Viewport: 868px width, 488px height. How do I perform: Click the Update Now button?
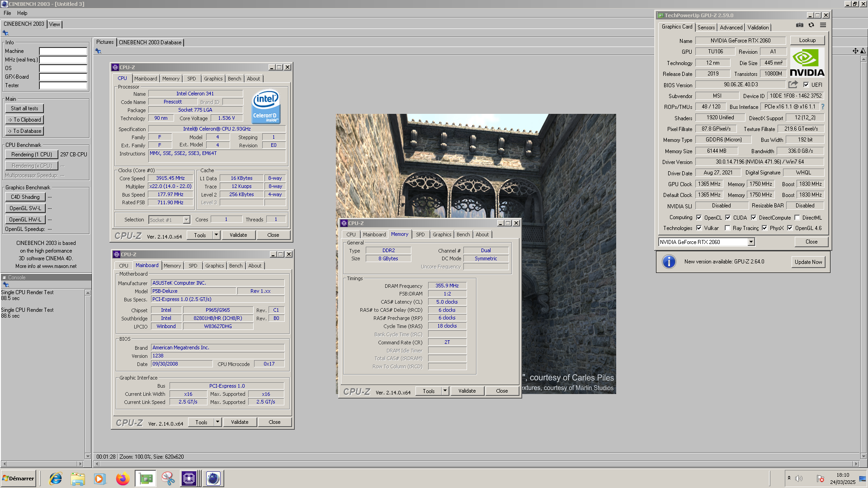pos(808,262)
